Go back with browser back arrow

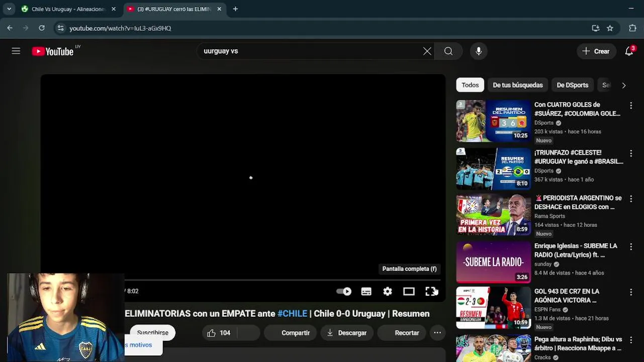pos(10,28)
